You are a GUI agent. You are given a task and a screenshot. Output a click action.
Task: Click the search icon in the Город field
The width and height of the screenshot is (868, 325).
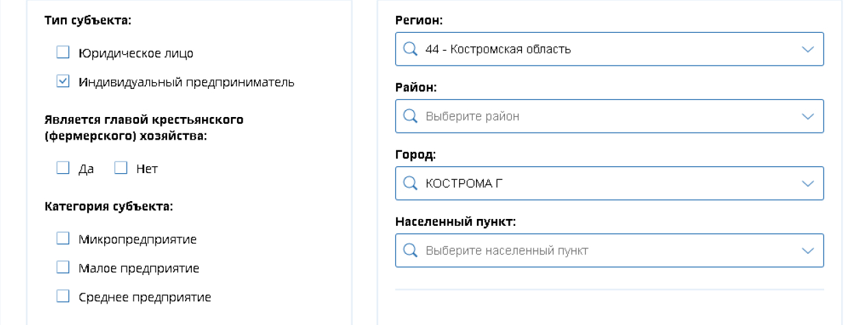click(x=410, y=183)
